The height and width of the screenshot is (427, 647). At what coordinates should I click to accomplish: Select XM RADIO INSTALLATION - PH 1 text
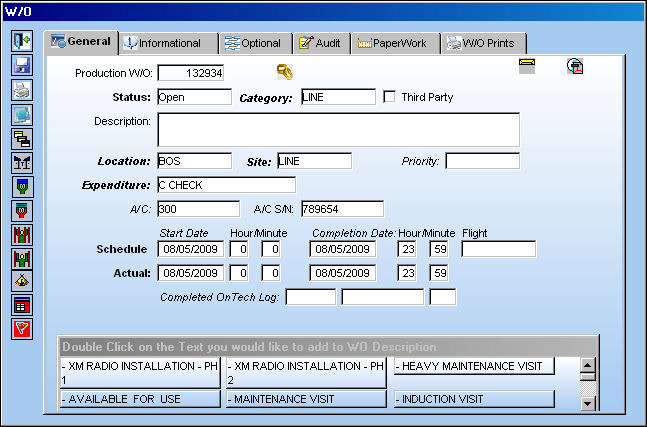tap(140, 373)
